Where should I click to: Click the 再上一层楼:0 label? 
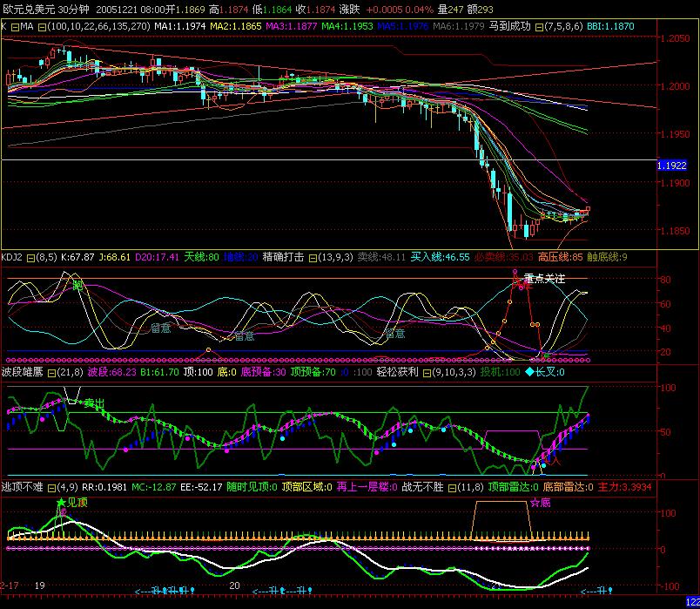(x=367, y=487)
